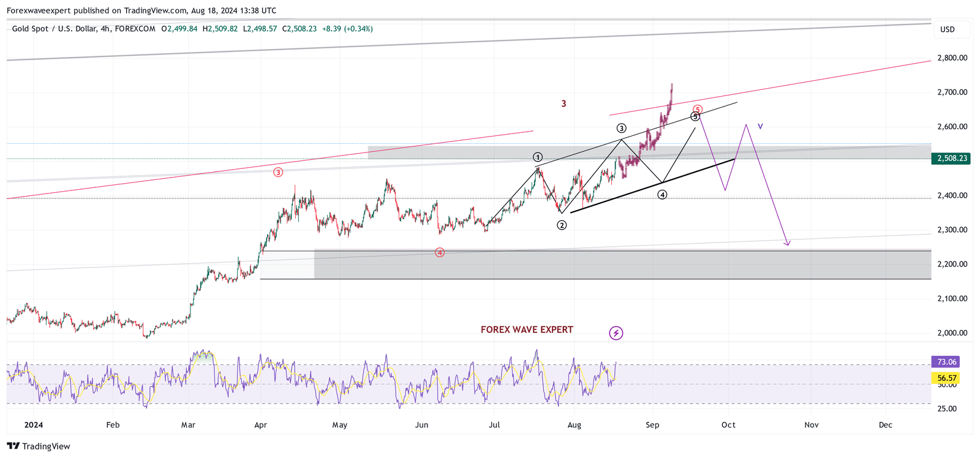Screen dimensions: 980x458
Task: Click the high value H2,509.82
Action: pos(220,29)
